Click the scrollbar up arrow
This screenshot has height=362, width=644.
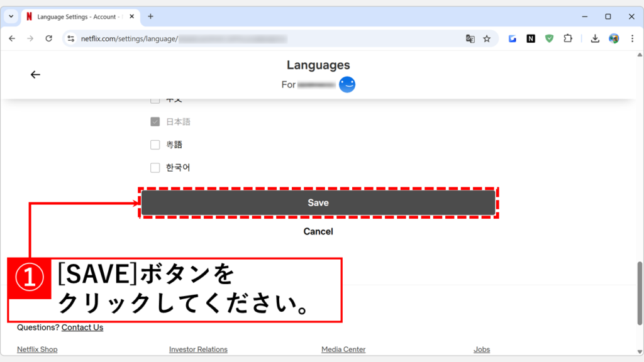(640, 55)
